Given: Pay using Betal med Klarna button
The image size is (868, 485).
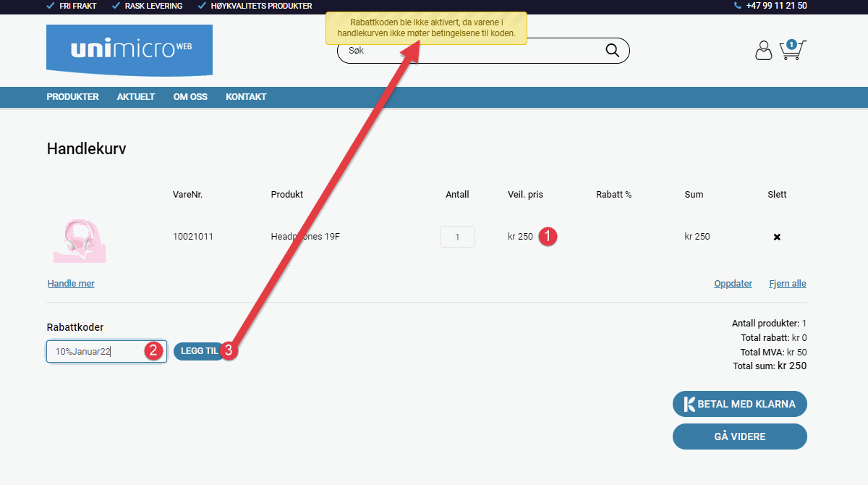Looking at the screenshot, I should (x=739, y=405).
